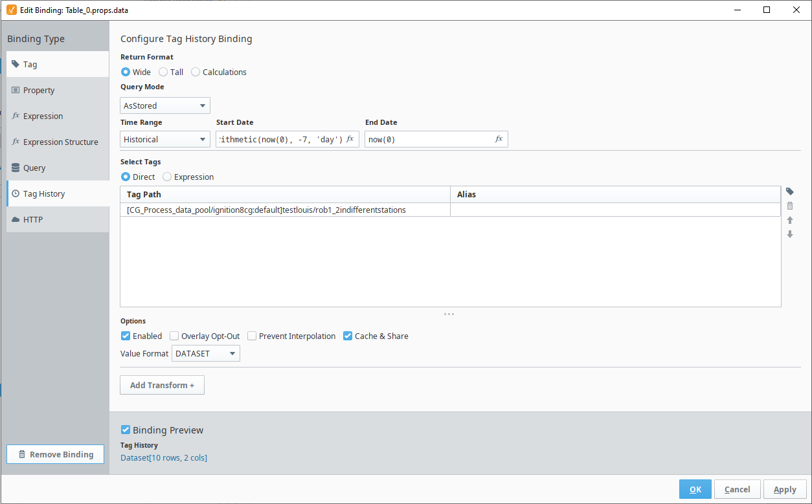This screenshot has height=504, width=812.
Task: Click the panel resize handle dots below the table
Action: coord(449,314)
